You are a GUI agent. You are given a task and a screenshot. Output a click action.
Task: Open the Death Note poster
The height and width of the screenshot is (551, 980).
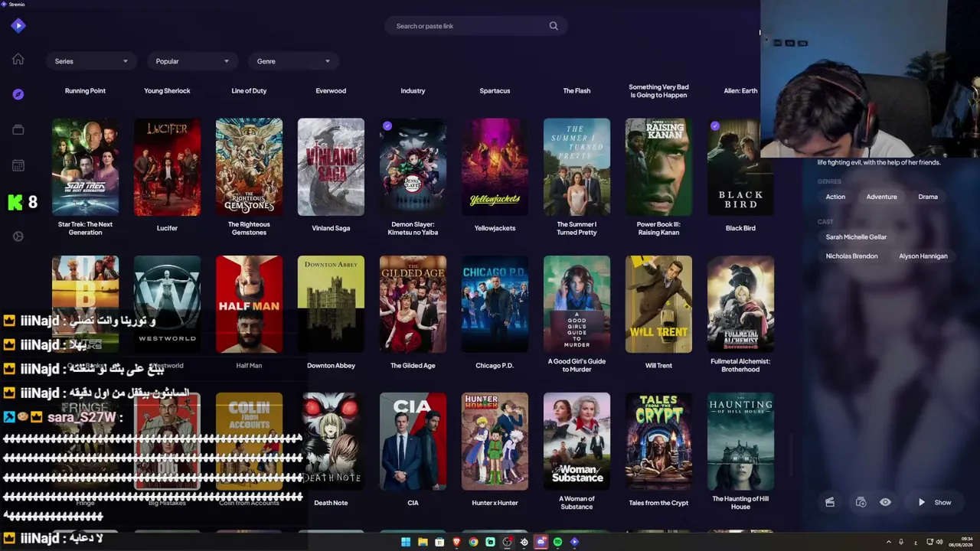[x=331, y=442]
